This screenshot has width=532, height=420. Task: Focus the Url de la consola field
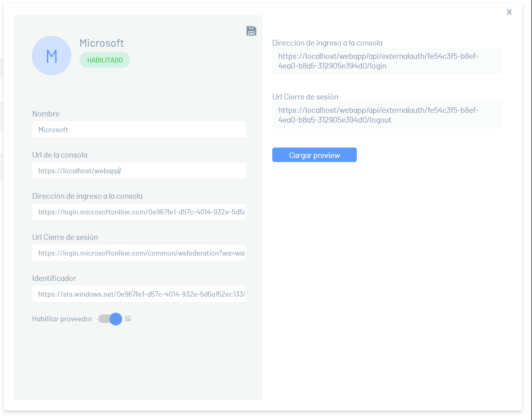click(139, 170)
